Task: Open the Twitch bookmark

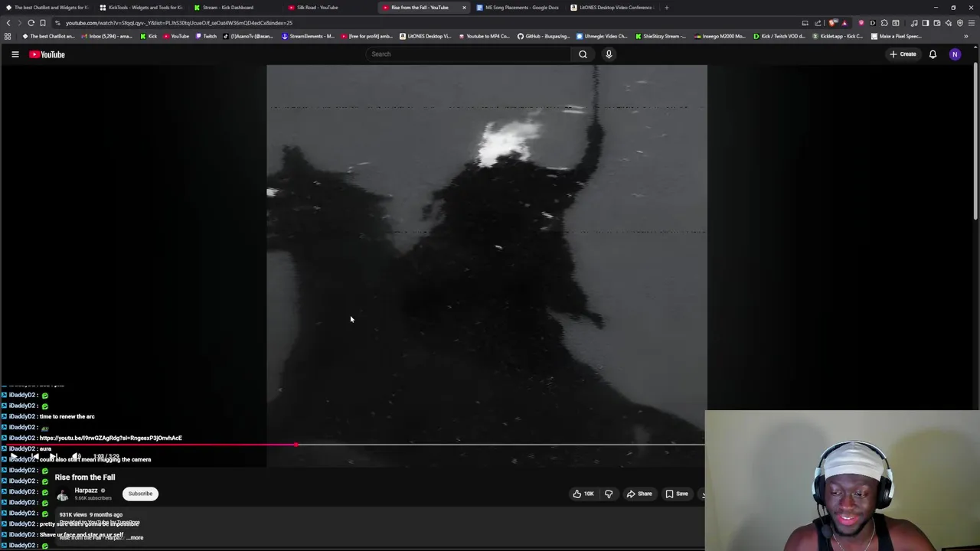Action: (x=205, y=36)
